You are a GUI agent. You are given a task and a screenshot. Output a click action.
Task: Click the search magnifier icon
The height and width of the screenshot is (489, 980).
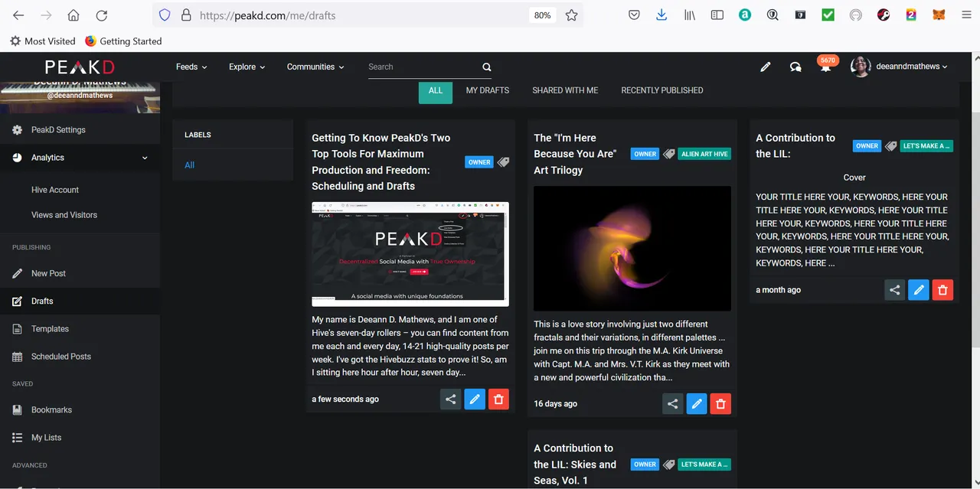click(x=487, y=67)
